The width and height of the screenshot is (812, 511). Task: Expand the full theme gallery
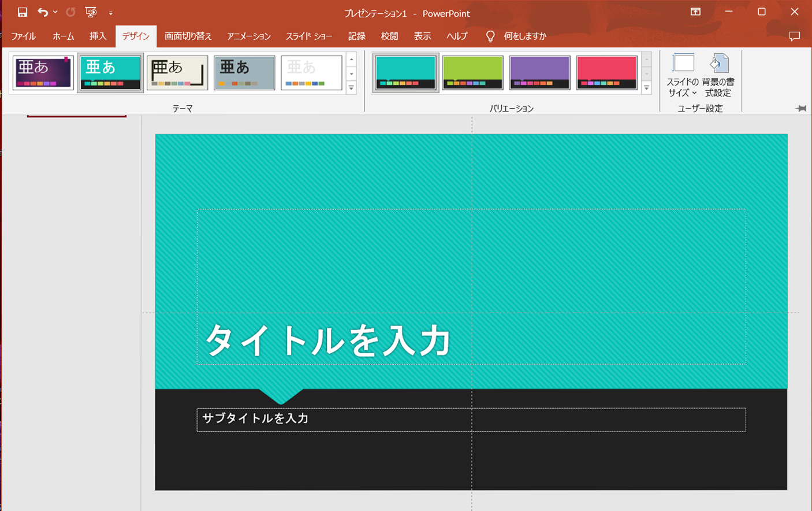(x=351, y=88)
